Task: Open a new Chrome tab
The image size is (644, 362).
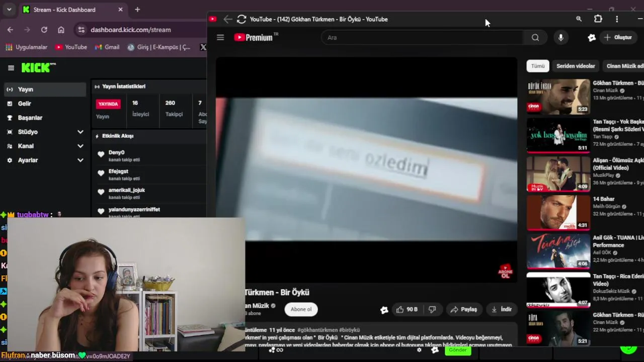Action: [137, 10]
